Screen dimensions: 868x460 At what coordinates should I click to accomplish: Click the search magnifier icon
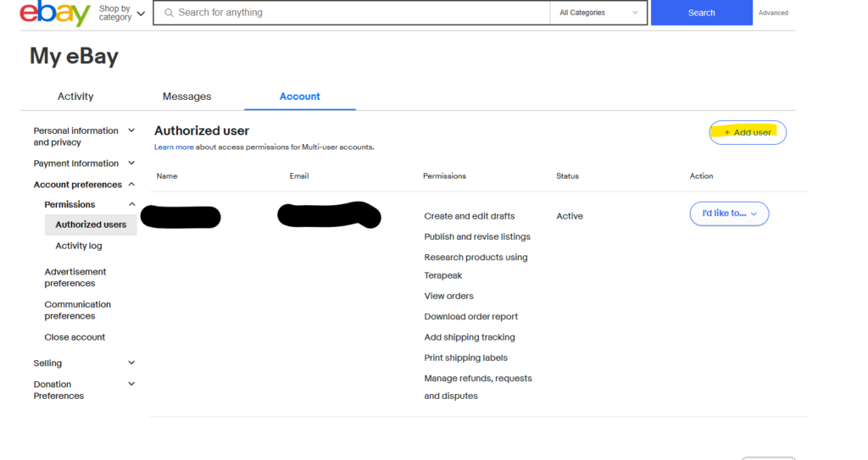point(169,13)
